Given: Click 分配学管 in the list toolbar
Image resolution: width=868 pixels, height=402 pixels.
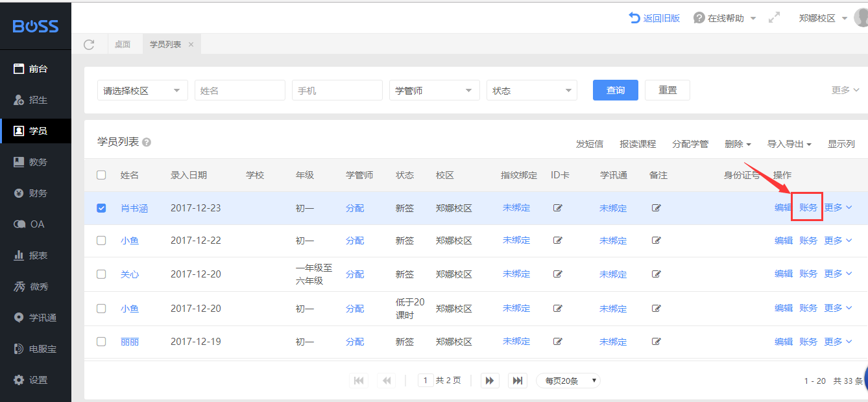Looking at the screenshot, I should tap(690, 144).
